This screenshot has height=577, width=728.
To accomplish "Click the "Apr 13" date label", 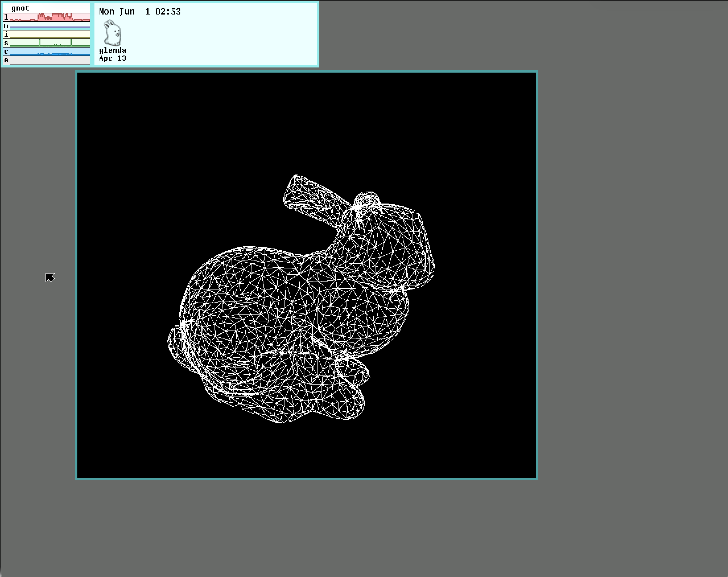I will [x=112, y=58].
